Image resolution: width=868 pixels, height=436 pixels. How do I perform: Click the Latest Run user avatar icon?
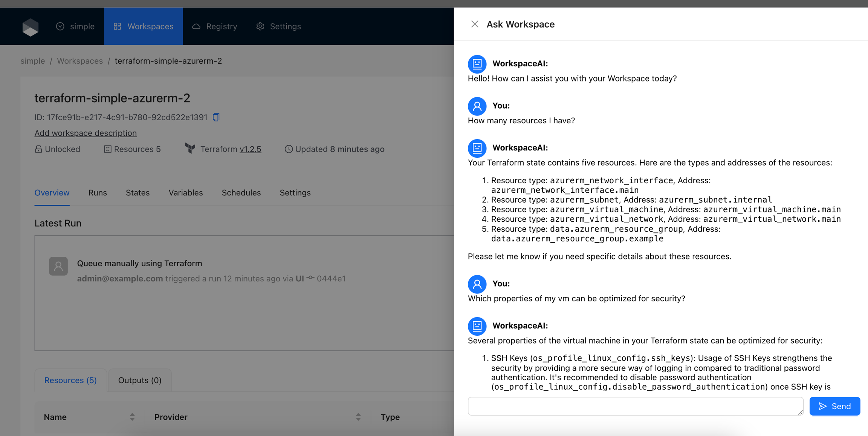click(x=58, y=266)
